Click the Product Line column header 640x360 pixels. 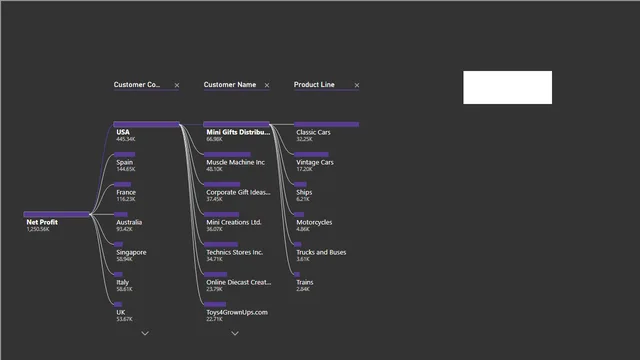(x=314, y=84)
